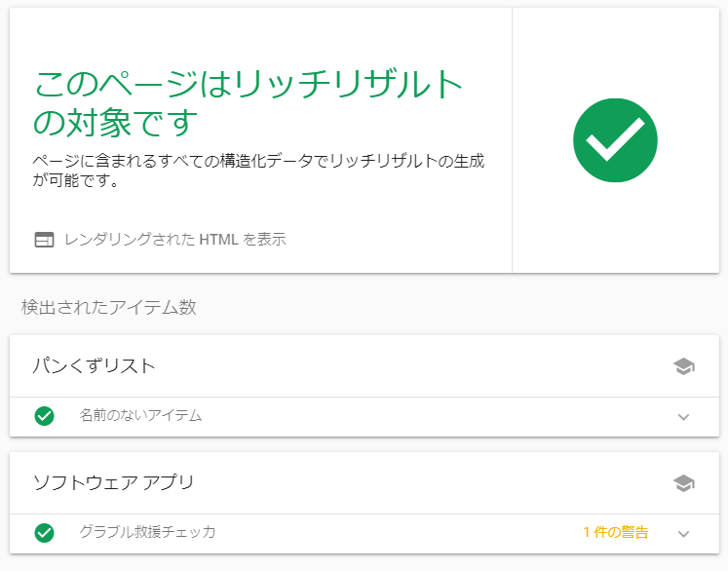Click the green リッチリザルトの対象です headline
728x571 pixels.
coord(248,104)
